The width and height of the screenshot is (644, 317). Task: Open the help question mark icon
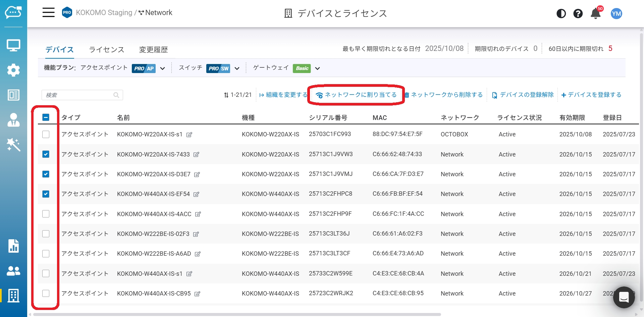(x=578, y=13)
